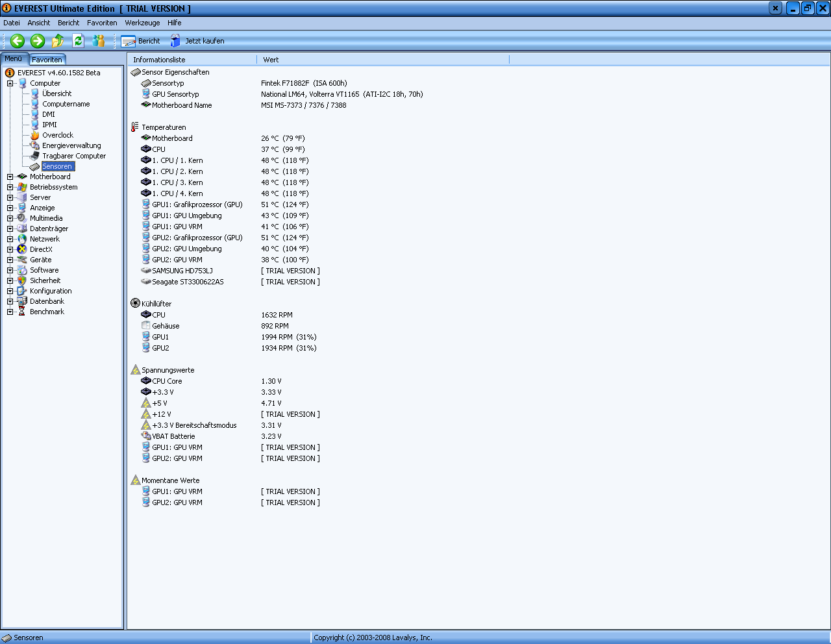The image size is (831, 644).
Task: Click the Netzwerk globe icon in tree
Action: point(22,239)
